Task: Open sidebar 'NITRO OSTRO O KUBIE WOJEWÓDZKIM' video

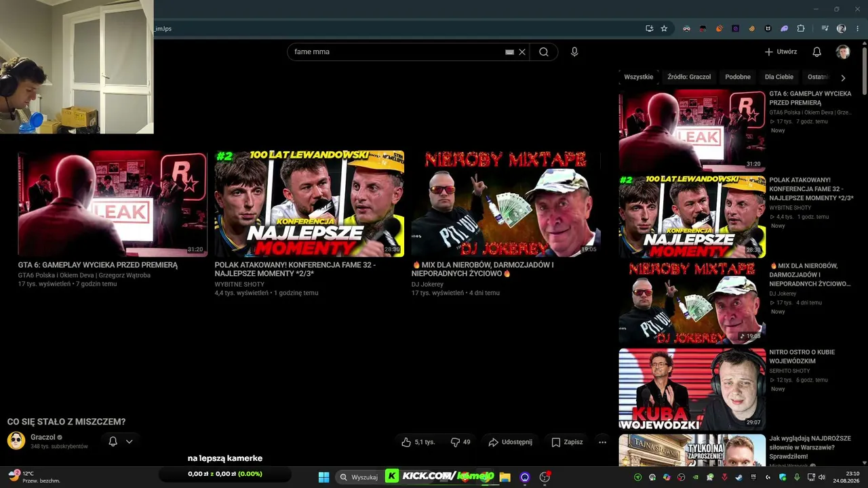Action: click(802, 357)
